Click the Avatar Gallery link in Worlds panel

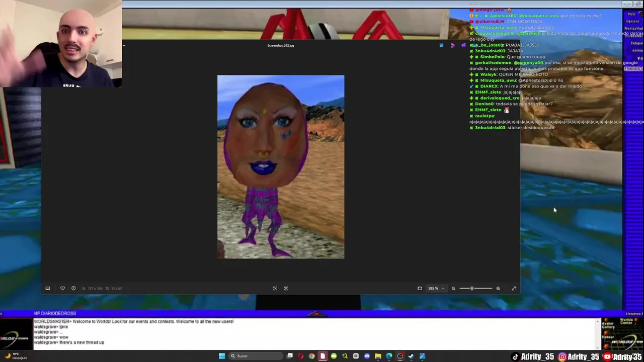coord(608,325)
